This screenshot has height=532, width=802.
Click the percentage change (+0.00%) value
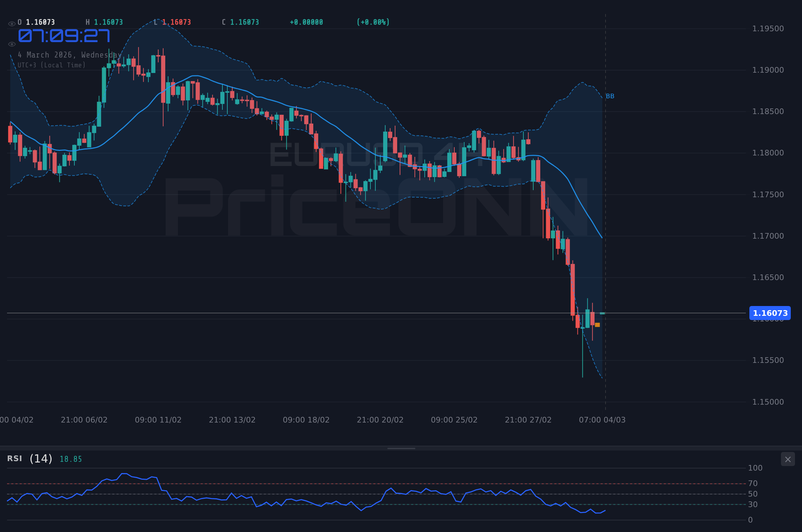[x=373, y=22]
